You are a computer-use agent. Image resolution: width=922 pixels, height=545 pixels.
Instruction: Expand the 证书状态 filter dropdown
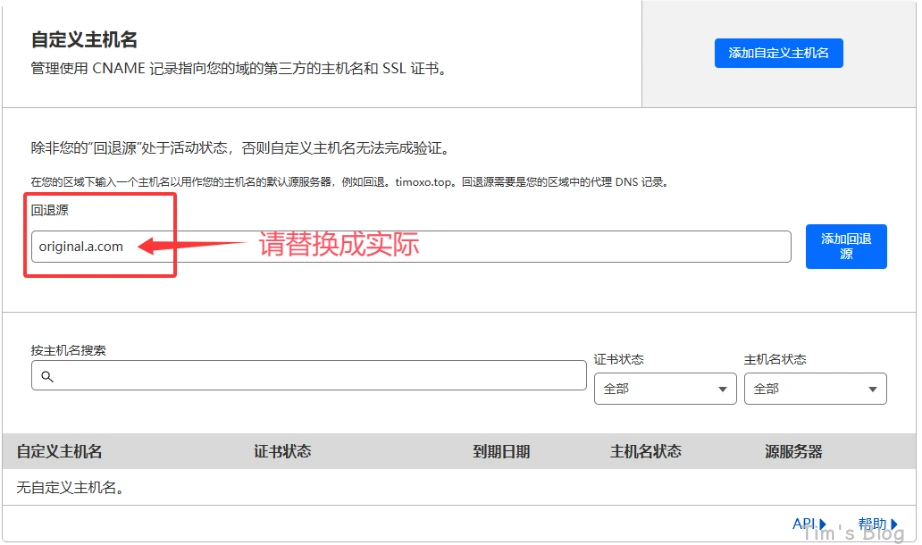point(664,389)
